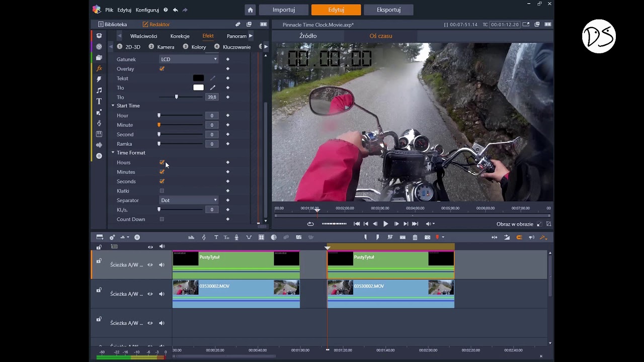644x362 pixels.
Task: Open the project bin box sidebar icon
Action: tap(99, 36)
